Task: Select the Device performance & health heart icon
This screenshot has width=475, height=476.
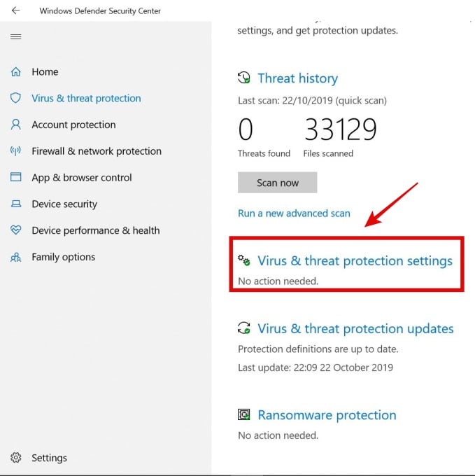Action: point(15,230)
